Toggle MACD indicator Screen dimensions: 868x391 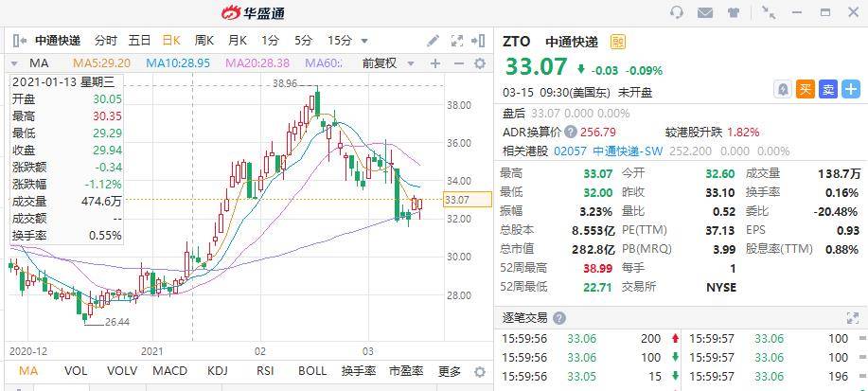click(170, 371)
